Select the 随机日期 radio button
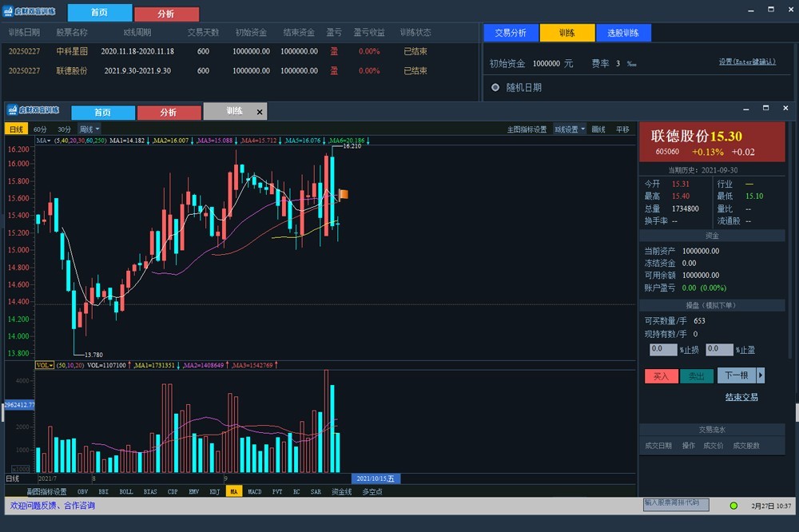 pos(495,88)
